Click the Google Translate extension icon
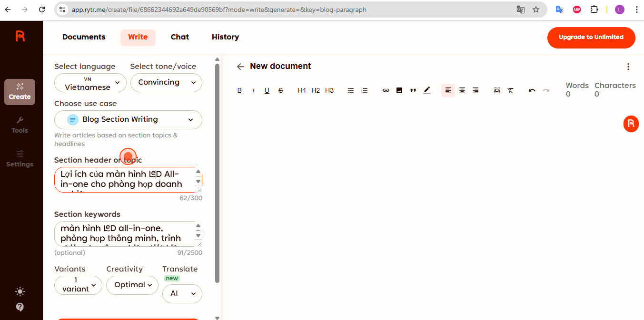 pos(560,10)
